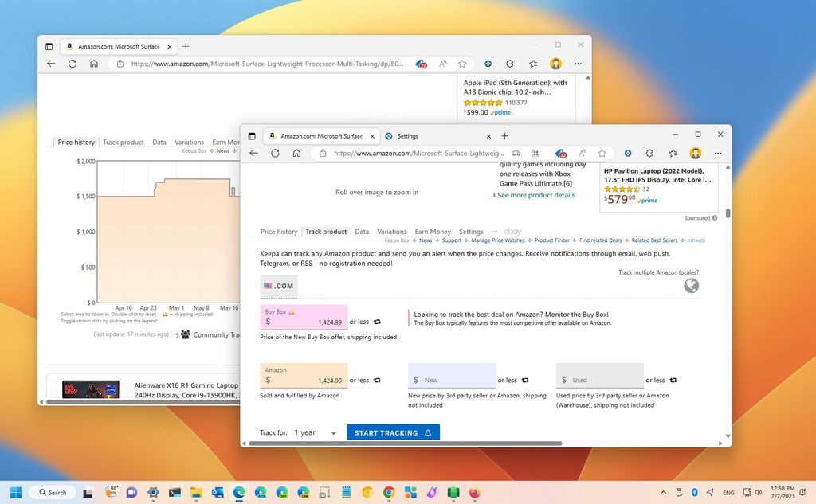Go back in the front browser window
Image resolution: width=816 pixels, height=504 pixels.
point(254,153)
